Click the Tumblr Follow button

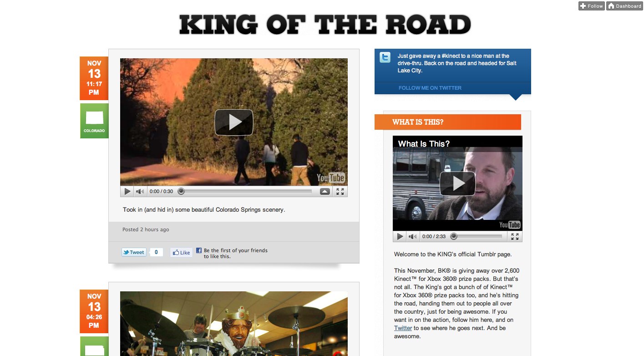[x=592, y=6]
